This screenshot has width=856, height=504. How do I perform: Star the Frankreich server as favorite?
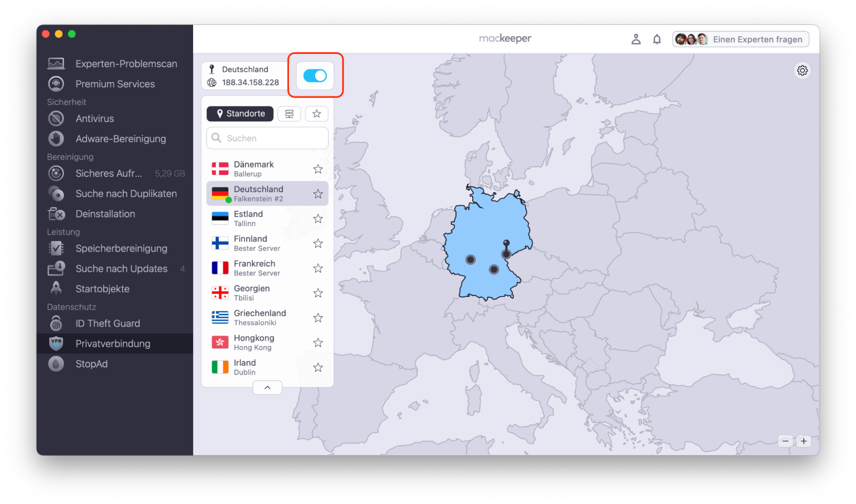[x=318, y=268]
